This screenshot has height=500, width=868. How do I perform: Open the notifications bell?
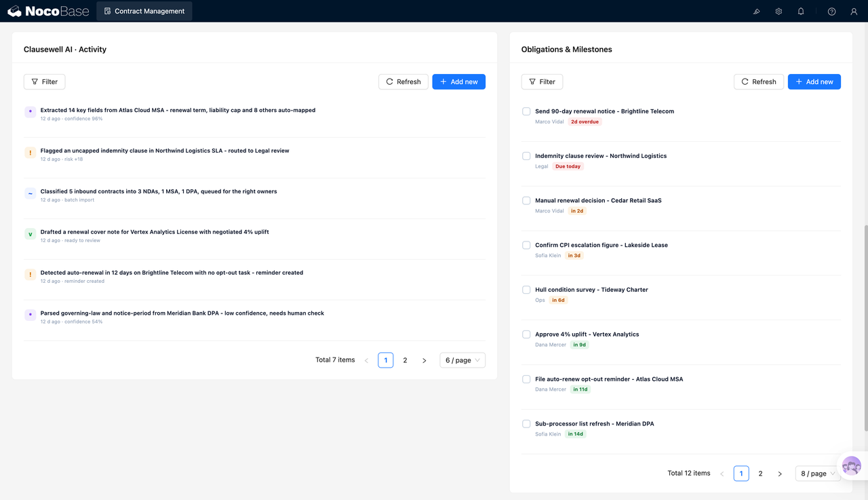coord(801,12)
